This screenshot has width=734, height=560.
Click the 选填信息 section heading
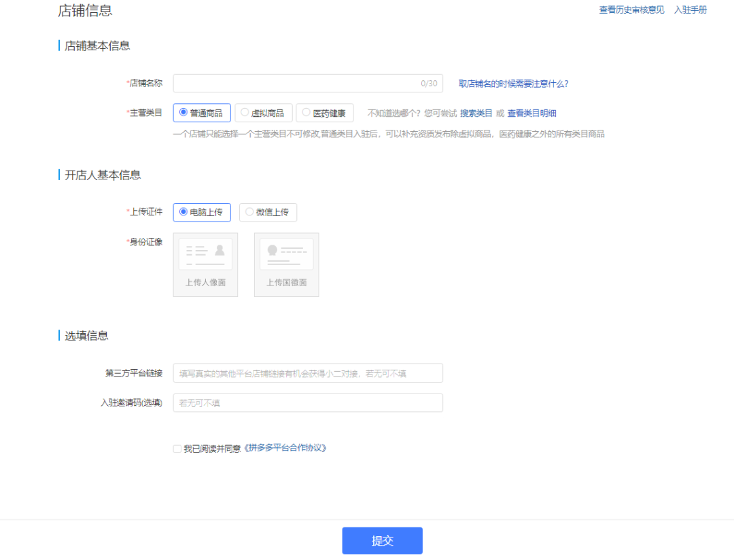(x=86, y=336)
